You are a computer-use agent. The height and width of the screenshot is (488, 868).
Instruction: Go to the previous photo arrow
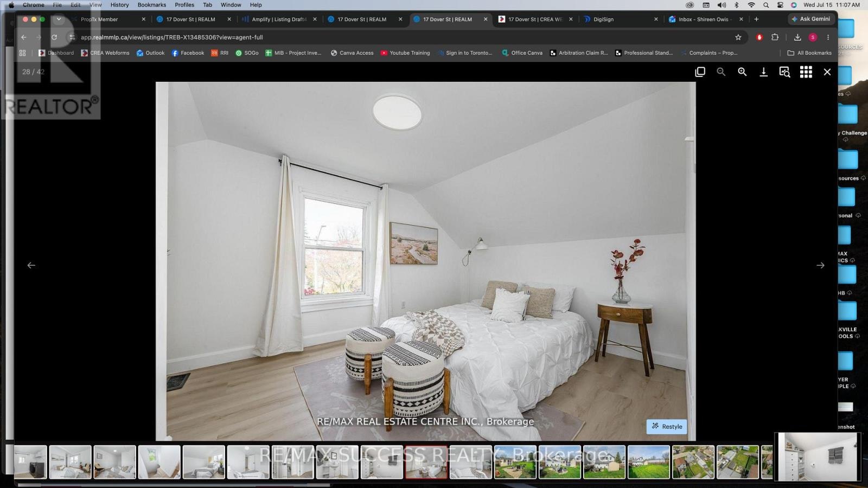[31, 265]
